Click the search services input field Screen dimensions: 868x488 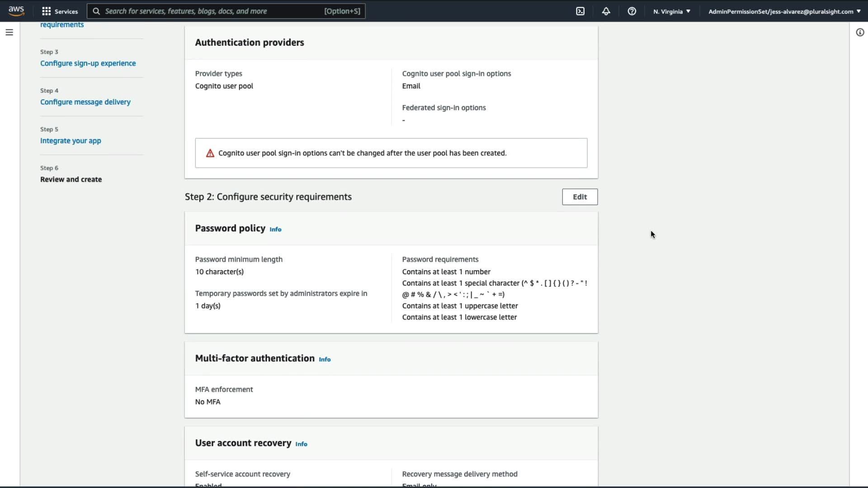(x=212, y=11)
